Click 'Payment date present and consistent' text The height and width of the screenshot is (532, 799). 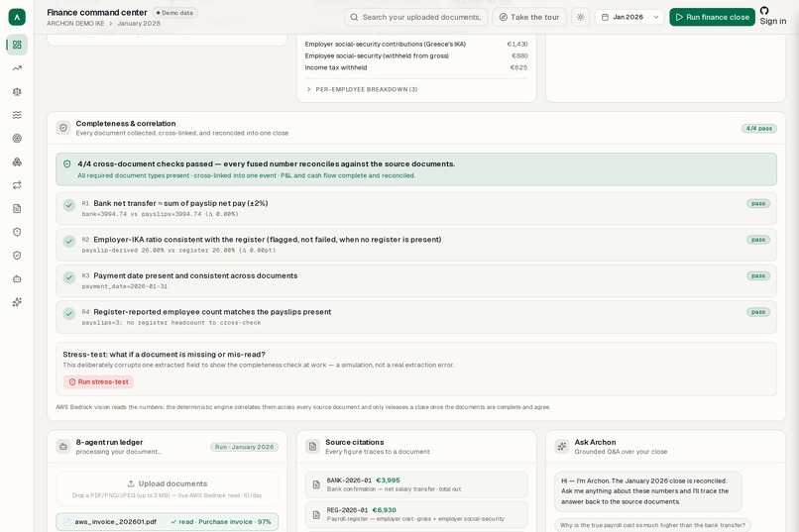195,276
